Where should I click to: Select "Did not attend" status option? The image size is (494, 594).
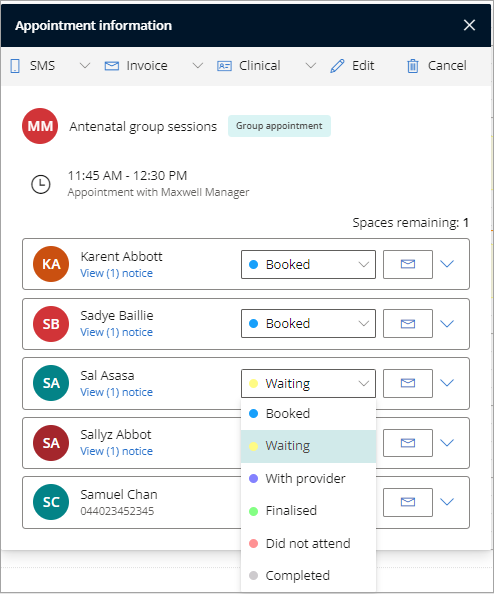pyautogui.click(x=308, y=544)
